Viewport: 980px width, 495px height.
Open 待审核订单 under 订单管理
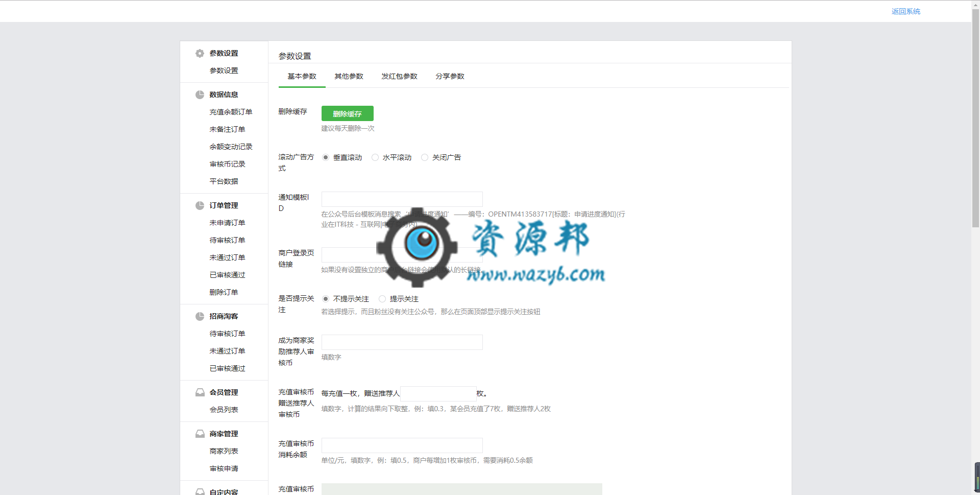pyautogui.click(x=227, y=240)
